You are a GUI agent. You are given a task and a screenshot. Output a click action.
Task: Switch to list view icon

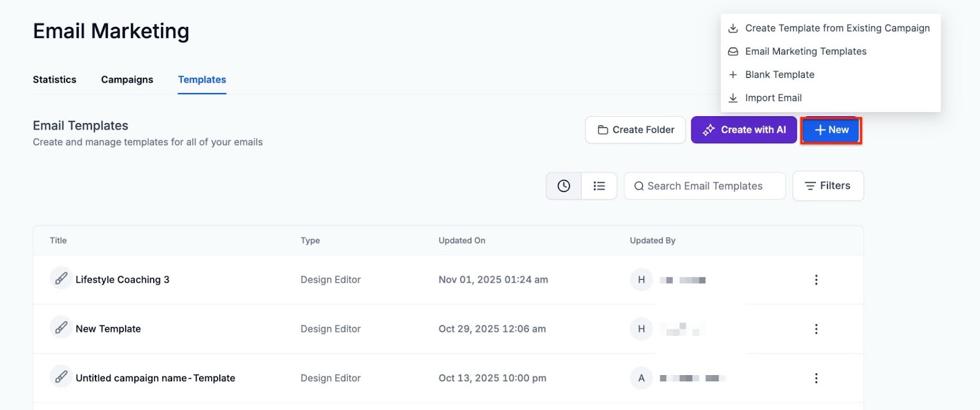pos(599,186)
